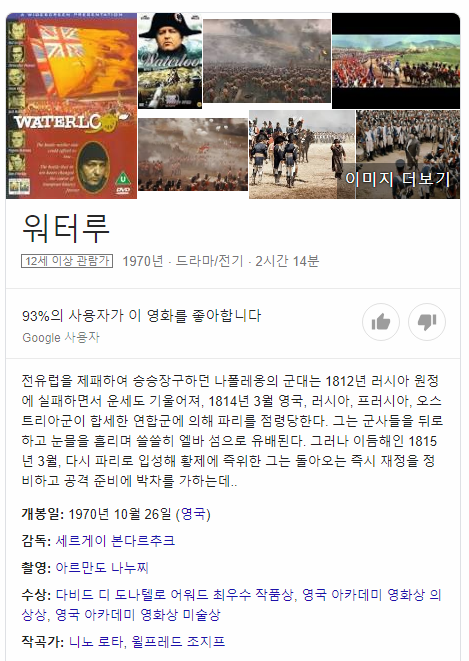Click the 워터루 movie title heading
The image size is (469, 661).
click(66, 228)
